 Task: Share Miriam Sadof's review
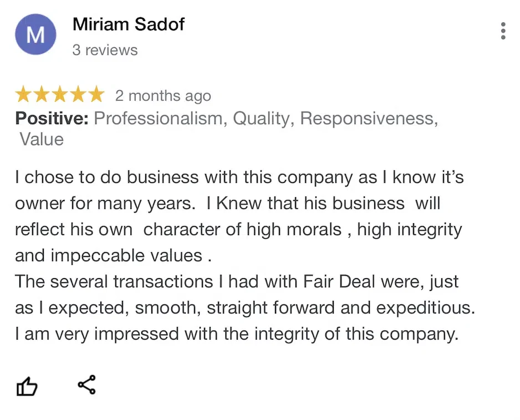pyautogui.click(x=86, y=385)
